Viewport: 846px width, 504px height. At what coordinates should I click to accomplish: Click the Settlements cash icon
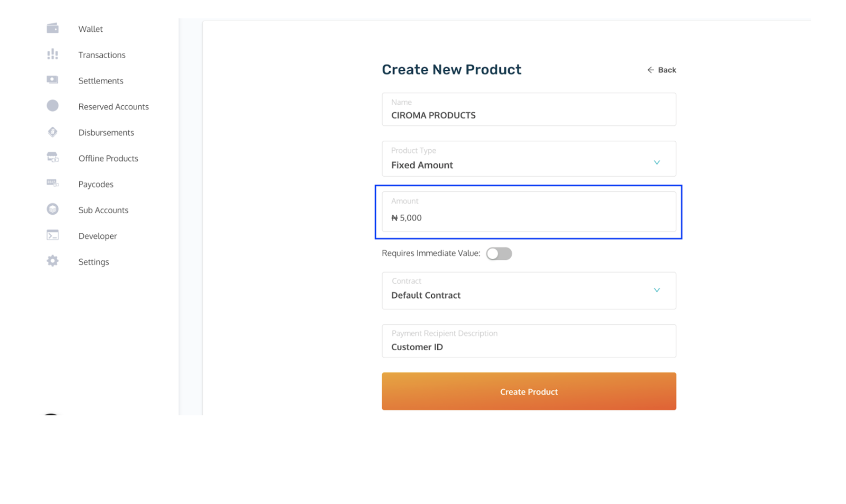point(52,80)
